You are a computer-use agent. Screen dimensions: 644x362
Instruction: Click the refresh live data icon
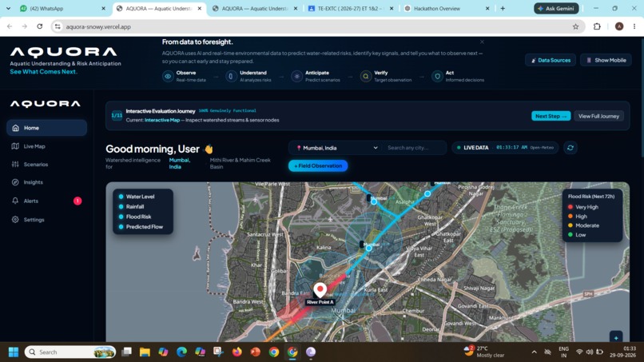pyautogui.click(x=570, y=148)
